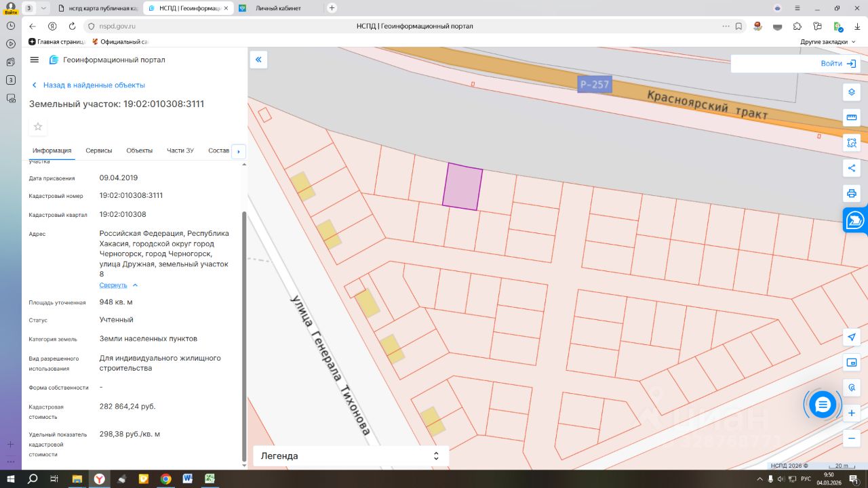Select the ruler measurement tool

[x=852, y=117]
